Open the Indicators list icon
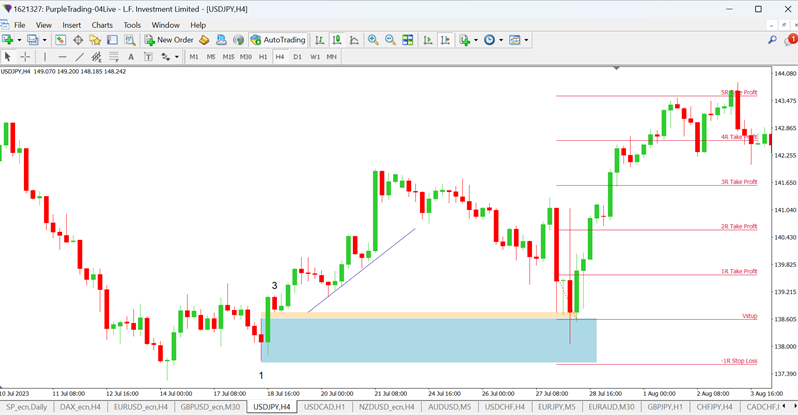The image size is (798, 415). tap(465, 40)
